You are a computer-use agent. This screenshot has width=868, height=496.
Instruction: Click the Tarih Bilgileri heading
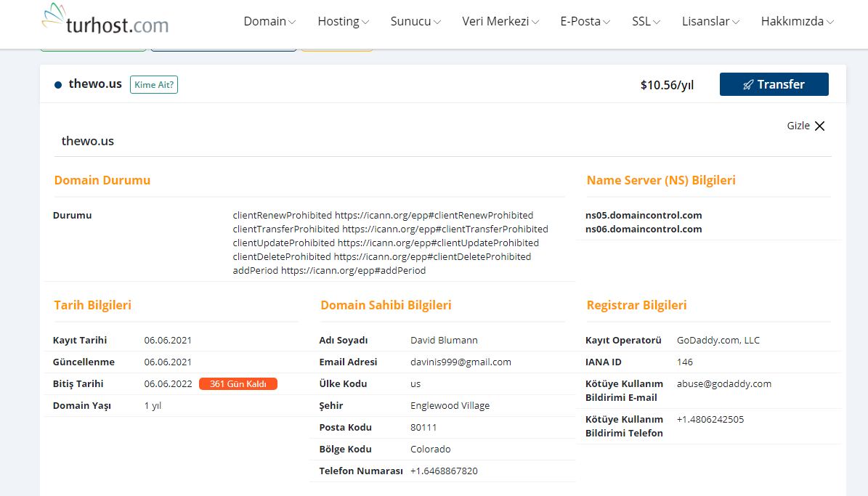pos(92,306)
